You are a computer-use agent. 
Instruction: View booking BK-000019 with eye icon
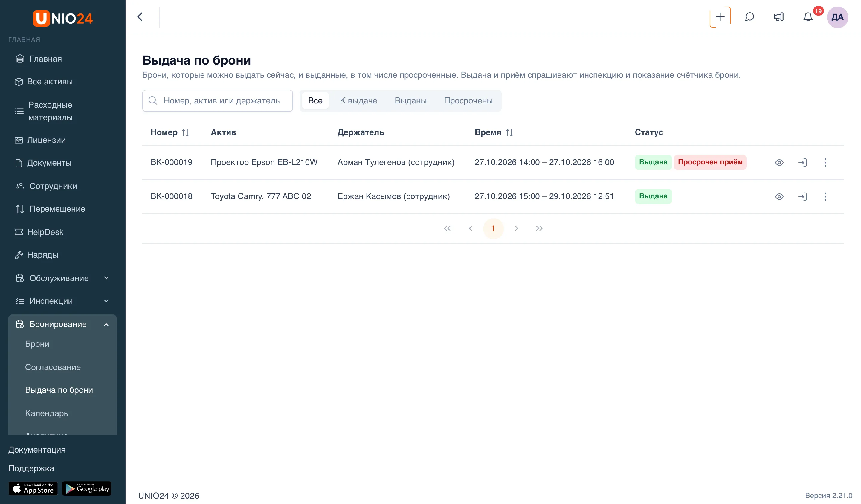(x=779, y=162)
